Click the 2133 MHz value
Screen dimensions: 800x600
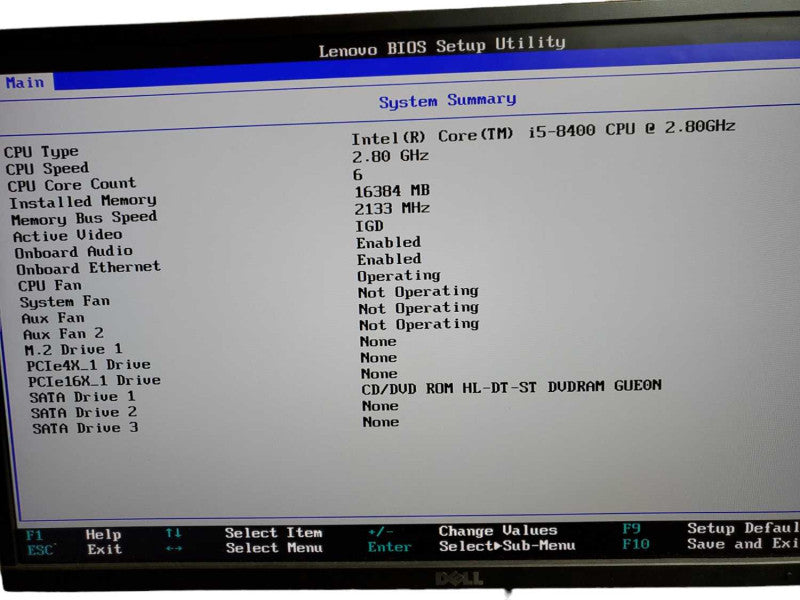pyautogui.click(x=392, y=209)
